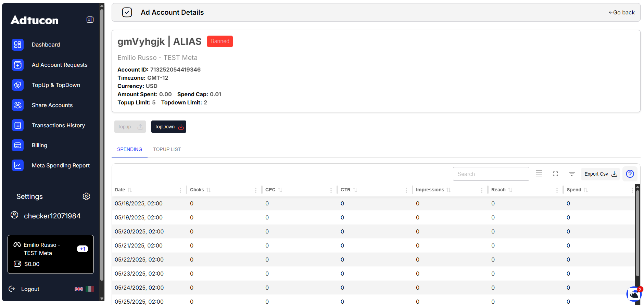
Task: Sort table by Reach column
Action: point(510,190)
